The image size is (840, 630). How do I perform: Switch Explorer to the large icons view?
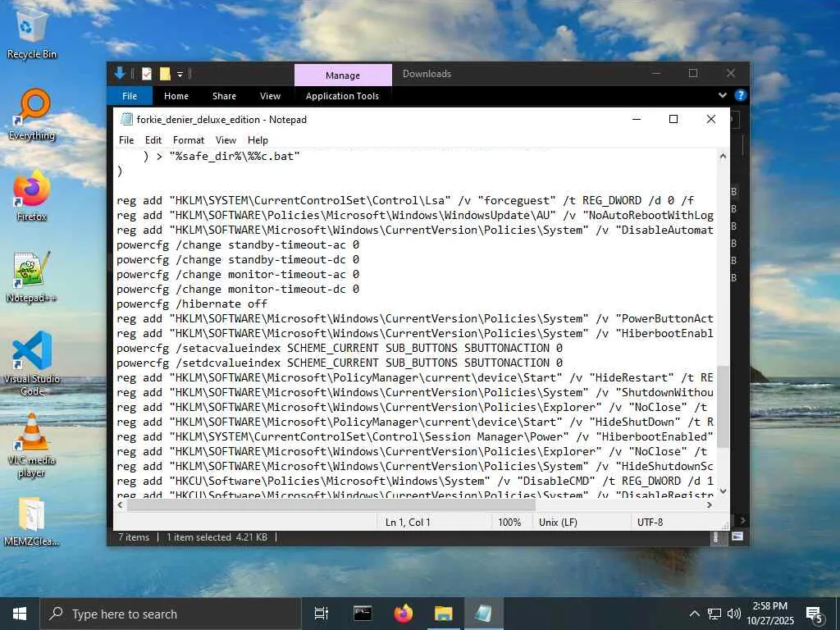point(737,536)
